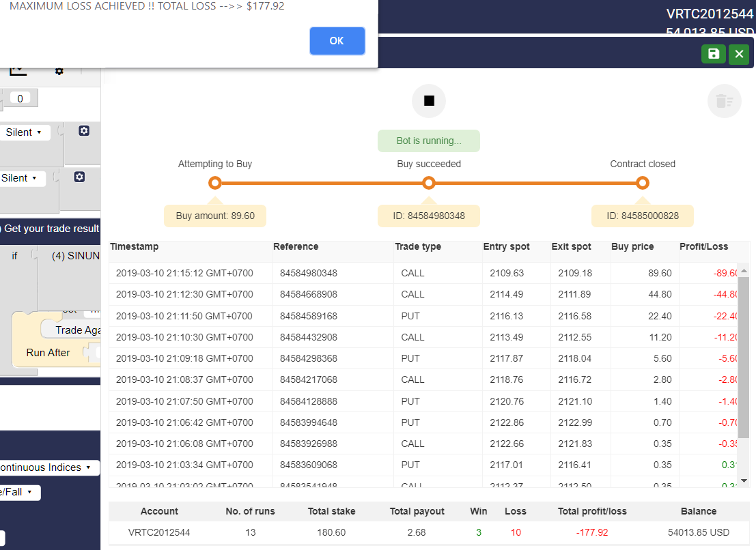Click the trade table scrollbar thumb

(744, 358)
